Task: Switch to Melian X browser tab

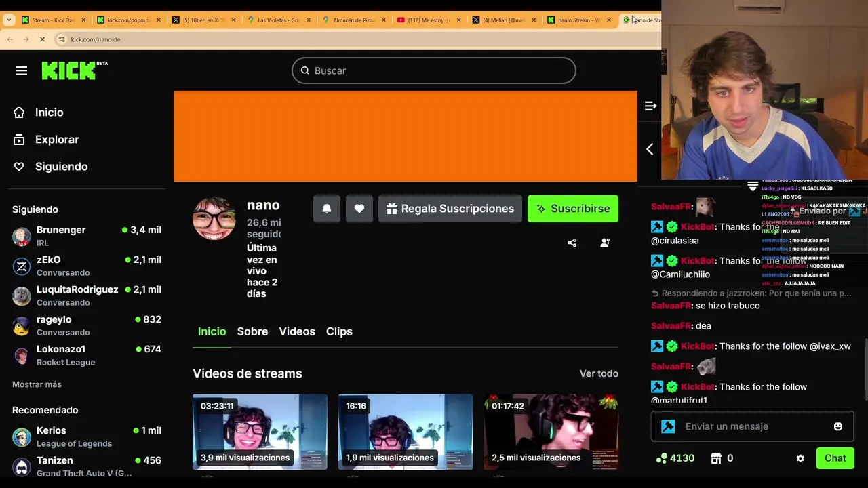Action: [504, 20]
